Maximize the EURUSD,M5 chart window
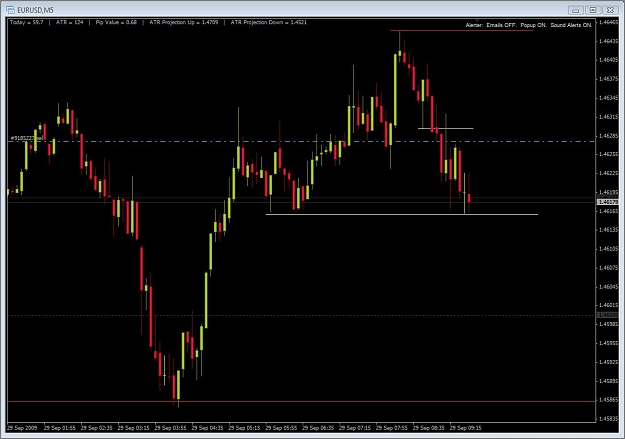The image size is (625, 439). 593,10
